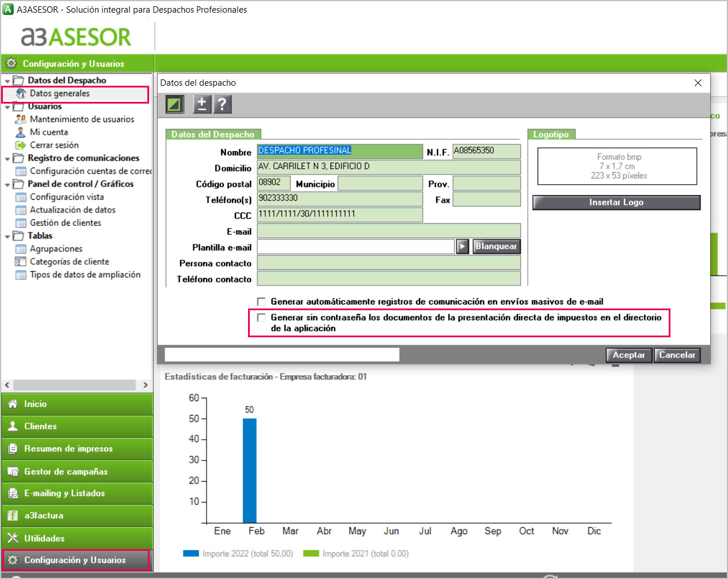Screen dimensions: 728x579
Task: Open Configuración y Usuarios bottom menu
Action: point(77,560)
